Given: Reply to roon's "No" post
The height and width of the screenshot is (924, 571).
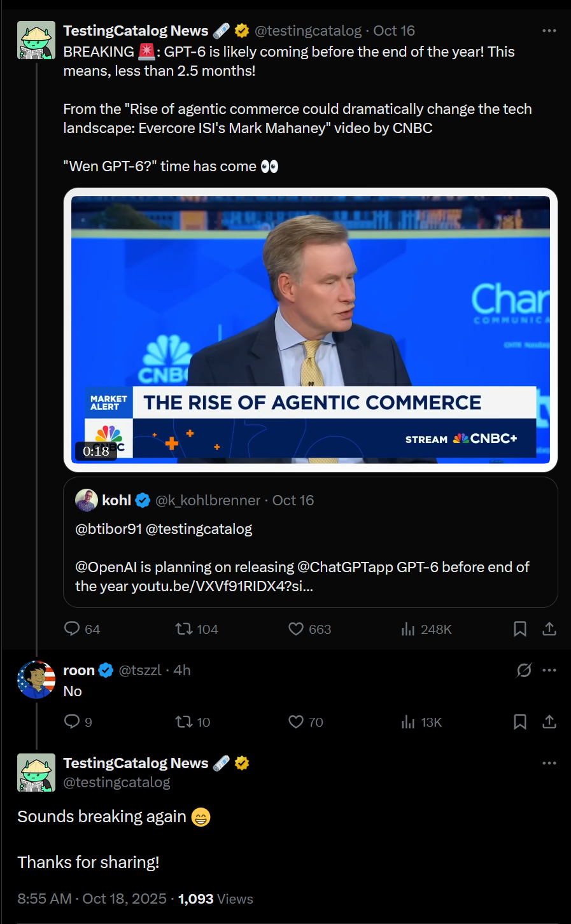Looking at the screenshot, I should [x=73, y=722].
